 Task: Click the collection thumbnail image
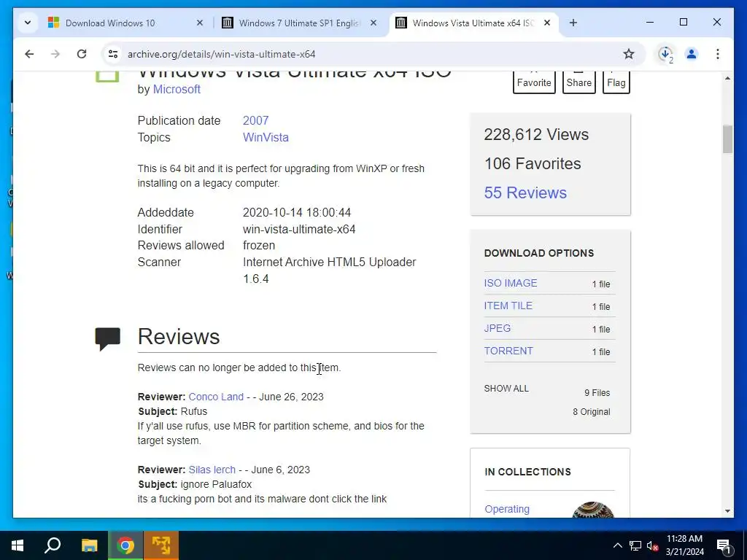click(x=593, y=510)
